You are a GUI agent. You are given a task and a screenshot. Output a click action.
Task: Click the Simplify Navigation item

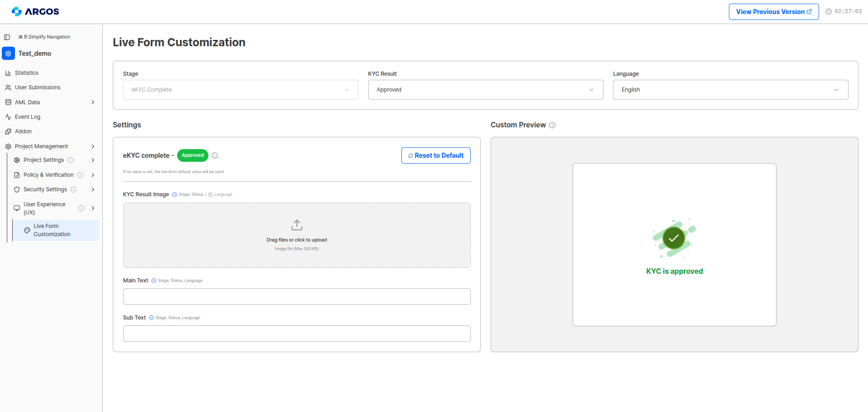(x=44, y=37)
